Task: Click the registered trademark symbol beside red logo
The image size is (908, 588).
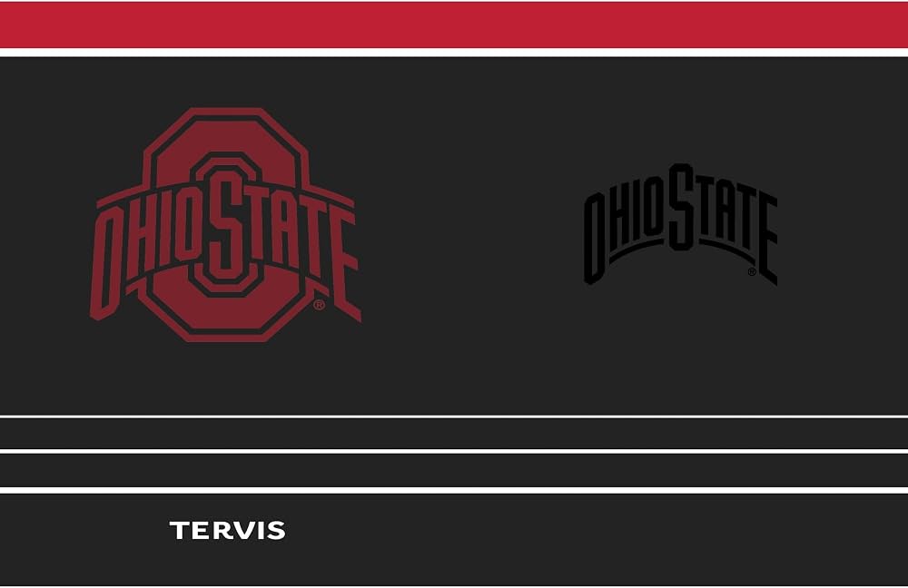Action: click(319, 304)
